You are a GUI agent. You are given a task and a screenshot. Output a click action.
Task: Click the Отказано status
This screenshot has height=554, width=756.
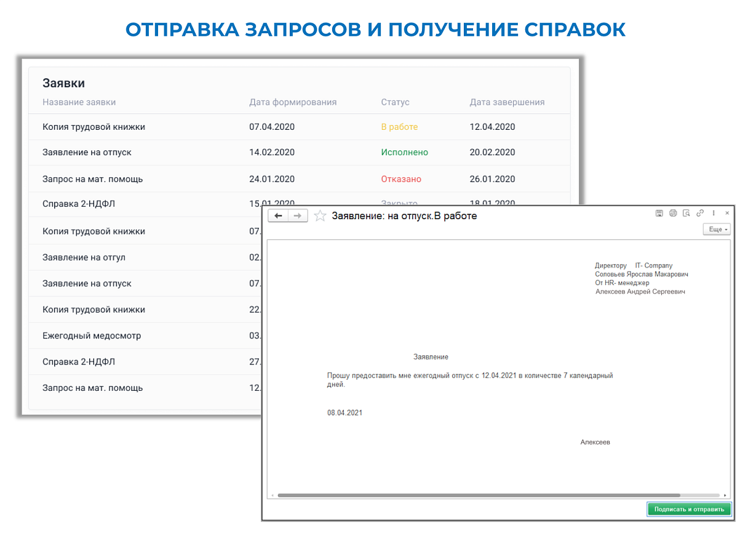coord(401,179)
